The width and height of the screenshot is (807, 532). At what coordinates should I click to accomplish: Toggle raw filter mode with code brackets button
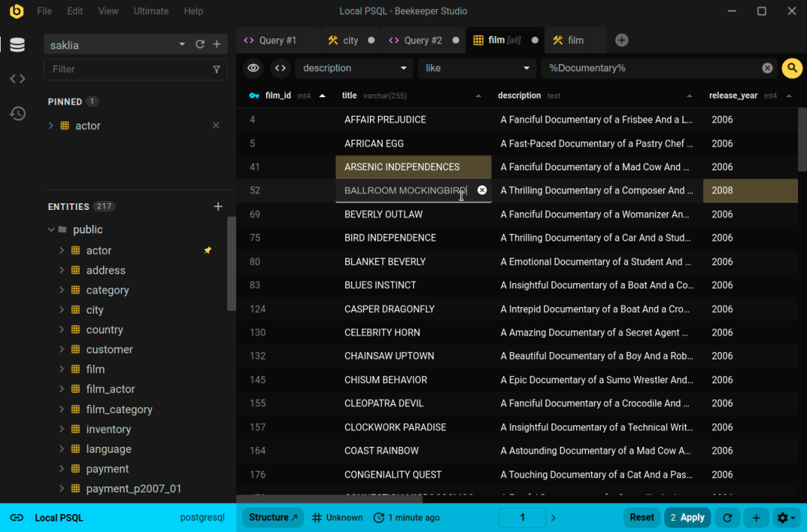pyautogui.click(x=280, y=68)
